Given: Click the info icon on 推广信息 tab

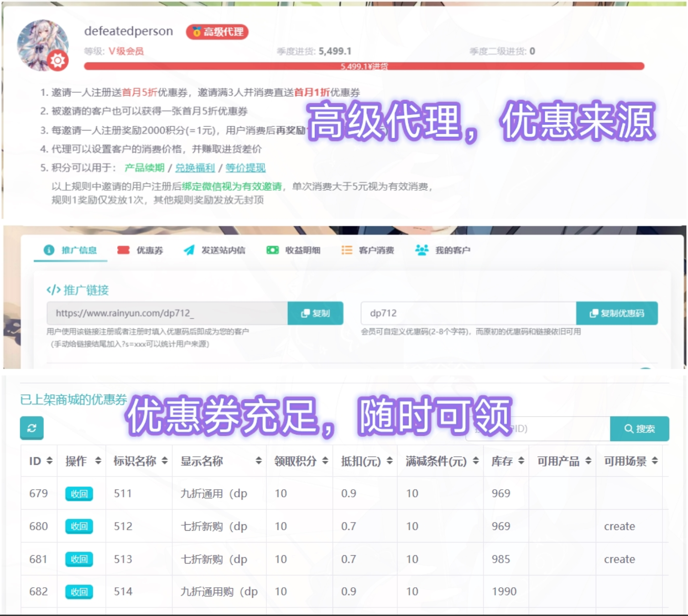Looking at the screenshot, I should click(x=49, y=250).
